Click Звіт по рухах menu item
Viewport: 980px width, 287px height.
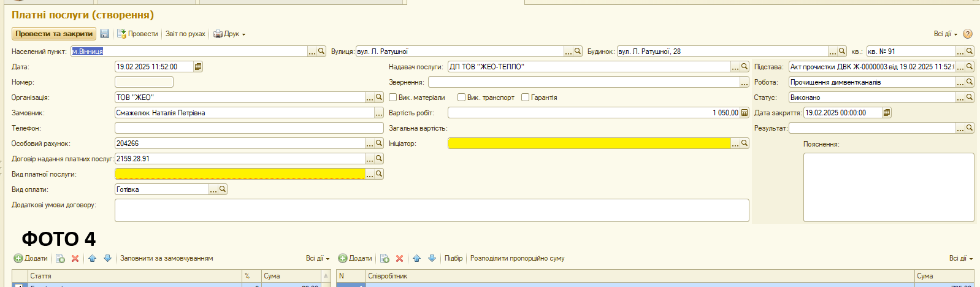click(x=185, y=34)
